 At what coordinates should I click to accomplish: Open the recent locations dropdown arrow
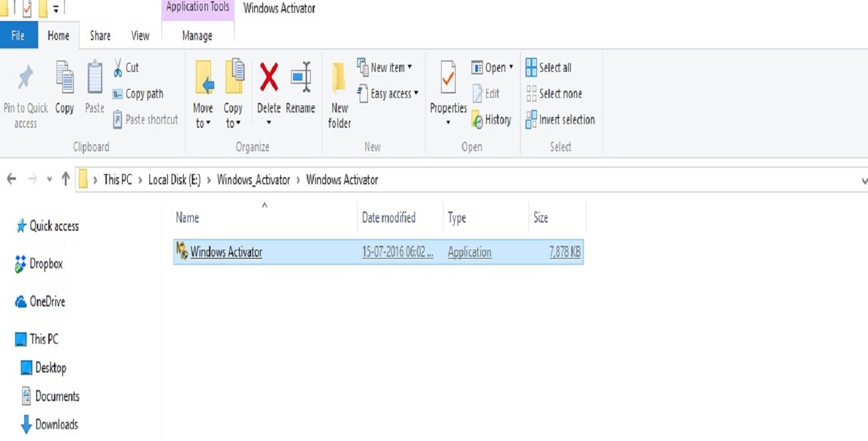tap(50, 180)
